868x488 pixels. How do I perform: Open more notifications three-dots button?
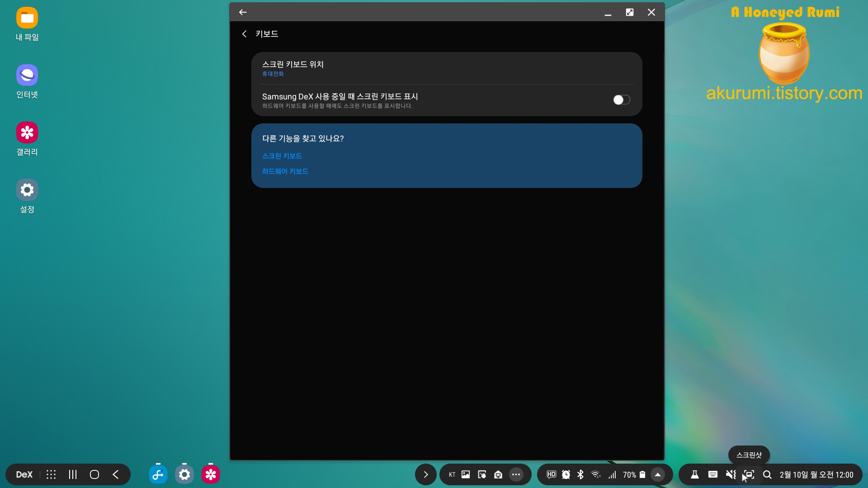click(516, 474)
